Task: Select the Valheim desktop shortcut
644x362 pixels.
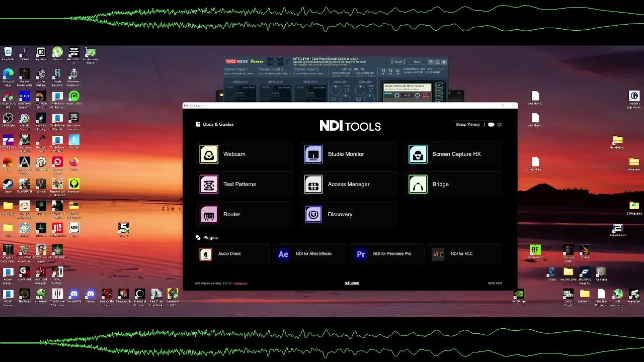Action: click(41, 186)
